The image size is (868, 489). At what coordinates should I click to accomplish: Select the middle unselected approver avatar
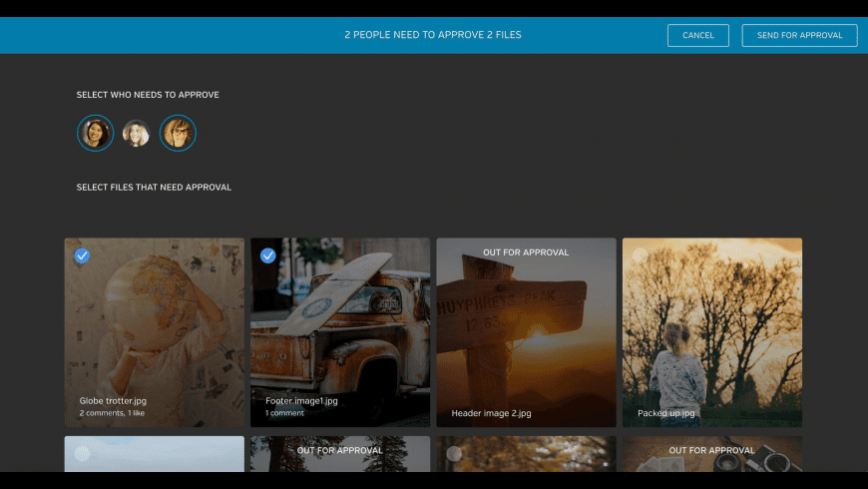[x=136, y=133]
